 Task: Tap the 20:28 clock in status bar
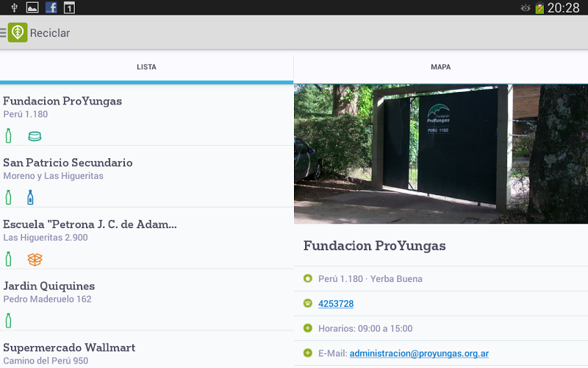pos(563,7)
